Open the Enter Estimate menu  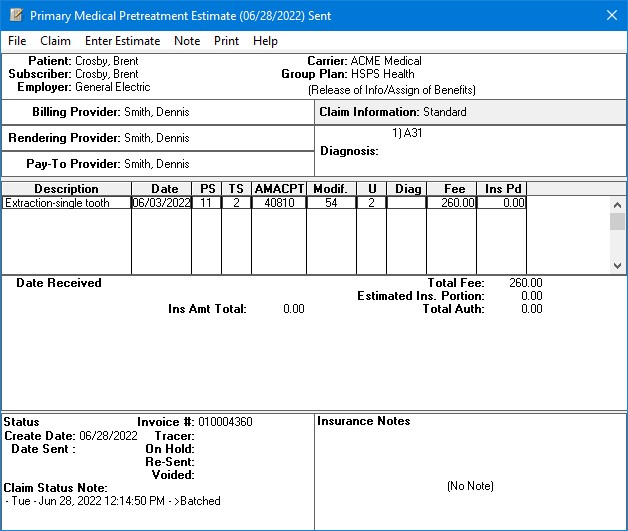click(x=122, y=41)
